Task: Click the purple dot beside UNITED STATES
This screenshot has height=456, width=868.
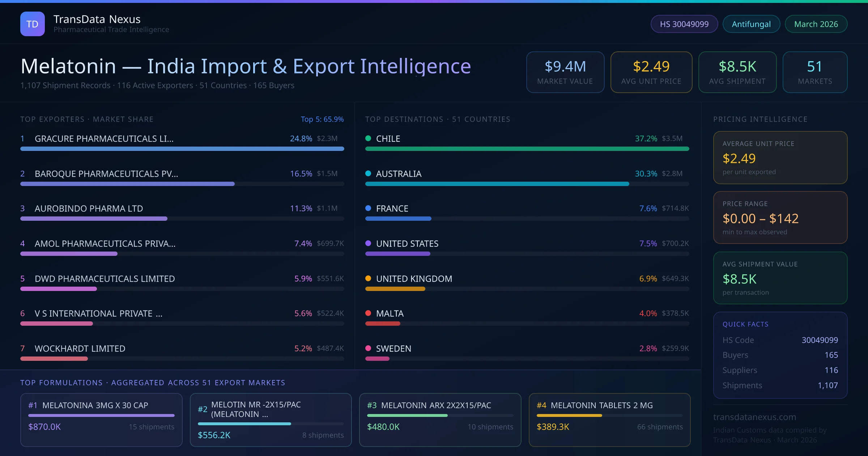Action: coord(368,243)
